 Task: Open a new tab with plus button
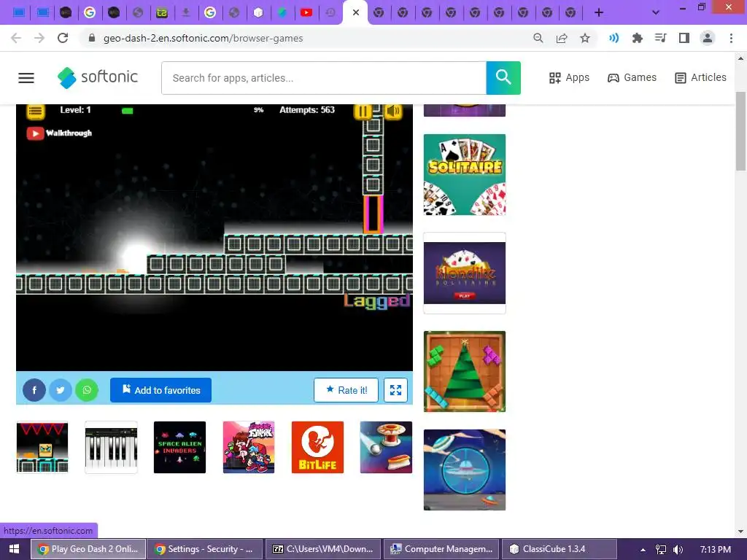coord(599,12)
